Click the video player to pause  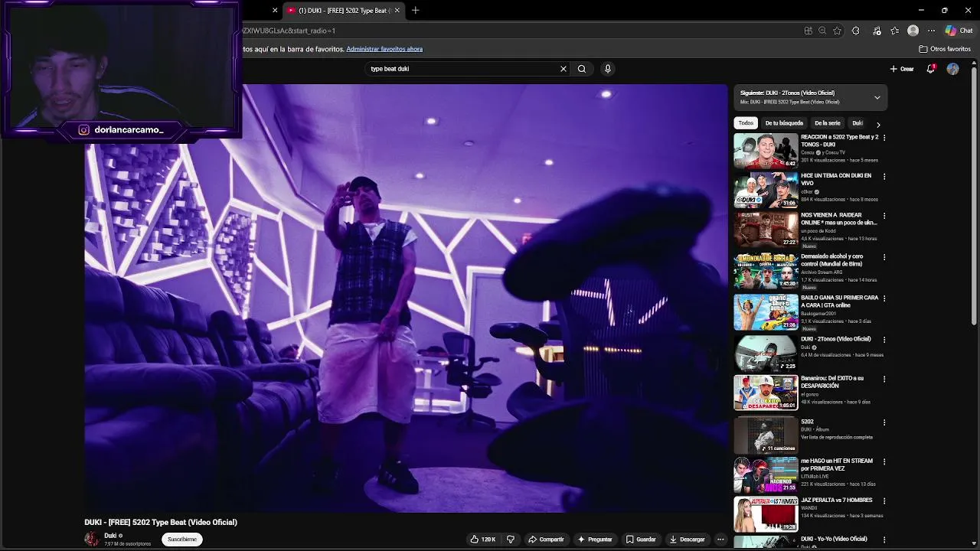coord(406,298)
